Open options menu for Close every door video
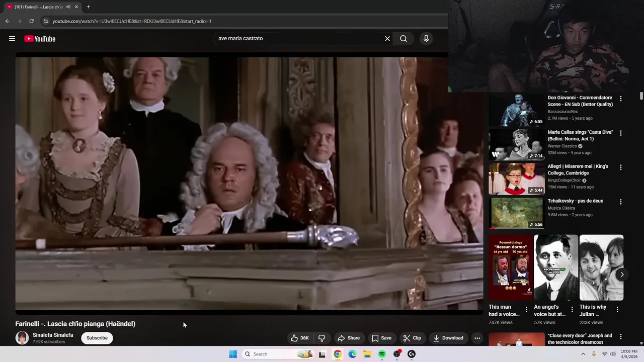This screenshot has width=644, height=362. coord(620,336)
